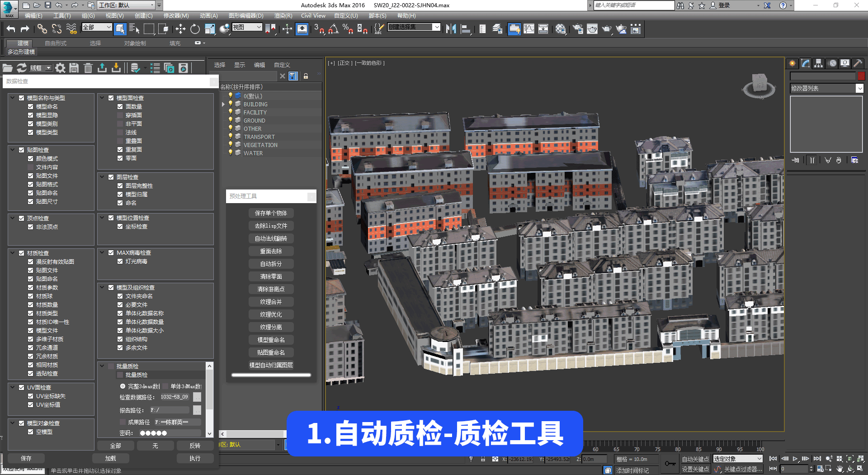
Task: Open the 渲染(R) menu
Action: tap(283, 16)
